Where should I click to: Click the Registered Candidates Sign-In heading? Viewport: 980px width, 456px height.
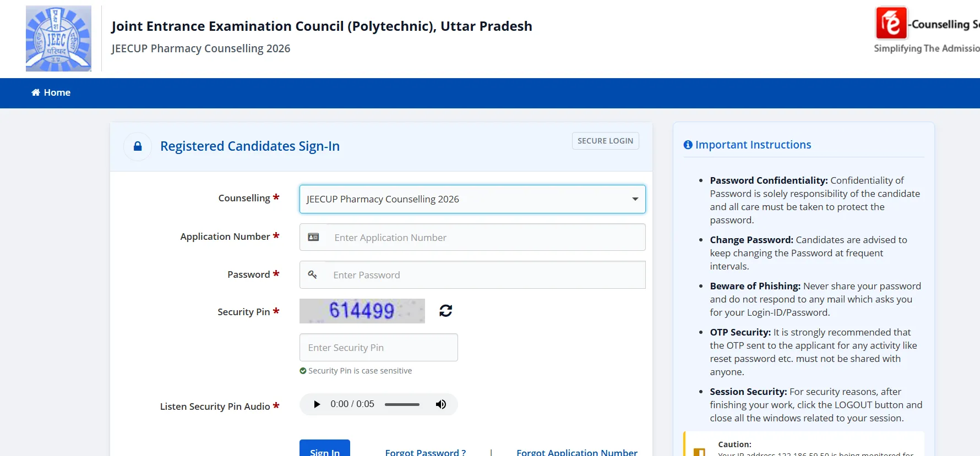(250, 146)
